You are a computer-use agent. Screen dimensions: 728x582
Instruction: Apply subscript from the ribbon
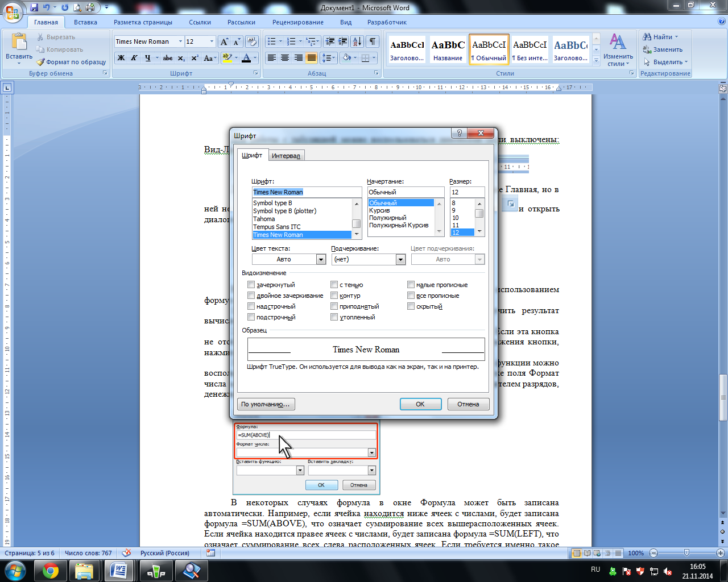pyautogui.click(x=181, y=58)
